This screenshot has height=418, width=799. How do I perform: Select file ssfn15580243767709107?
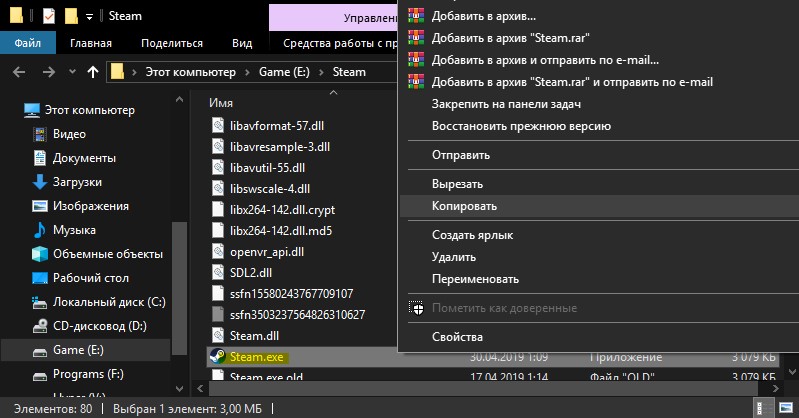tap(291, 294)
